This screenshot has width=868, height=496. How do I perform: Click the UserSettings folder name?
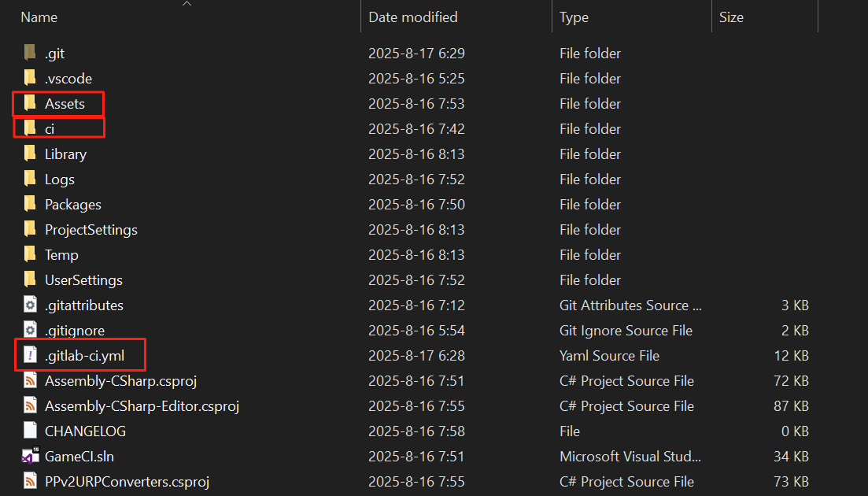coord(83,280)
